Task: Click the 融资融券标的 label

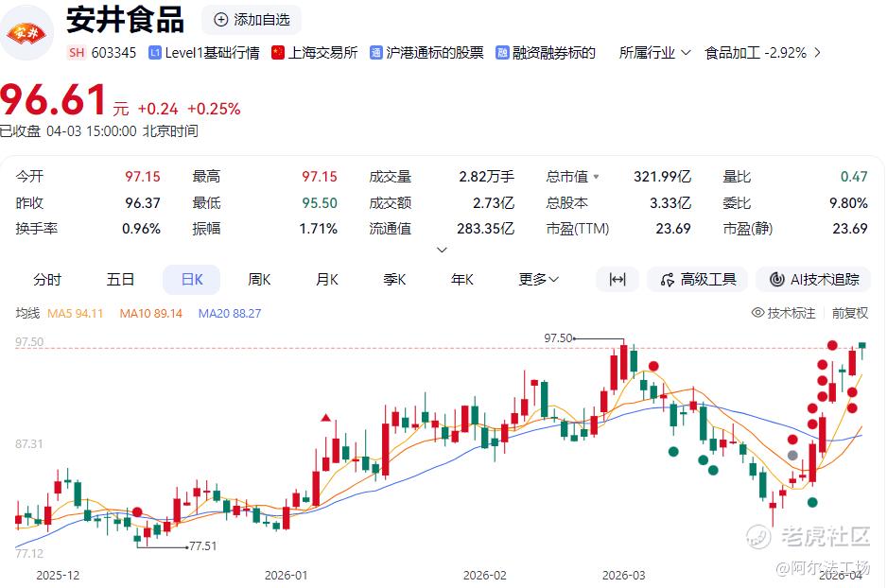Action: 554,53
